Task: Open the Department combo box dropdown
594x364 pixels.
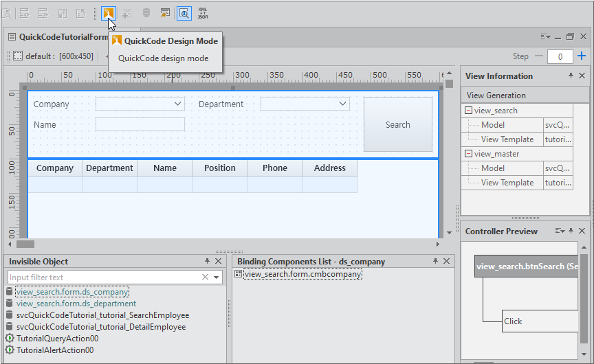Action: click(343, 104)
